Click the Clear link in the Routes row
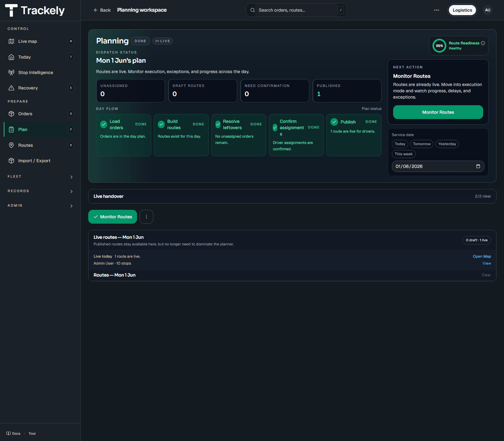The height and width of the screenshot is (441, 504). tap(486, 275)
